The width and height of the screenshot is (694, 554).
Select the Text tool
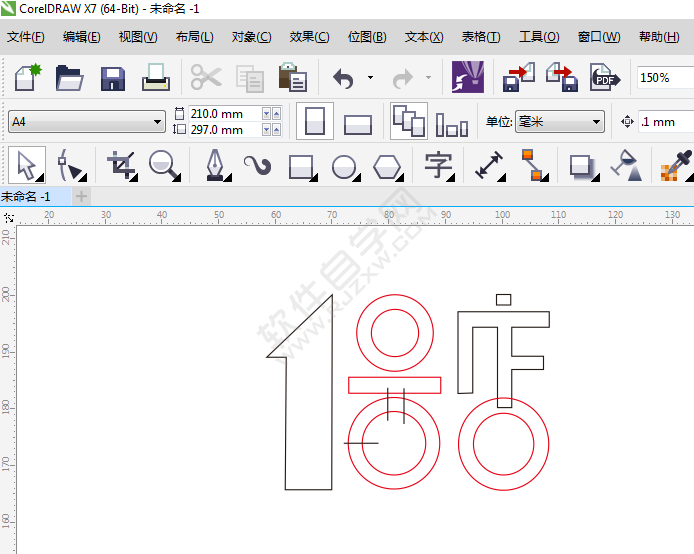click(438, 165)
